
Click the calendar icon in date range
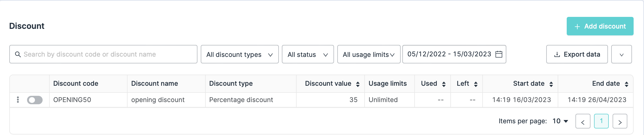click(499, 54)
